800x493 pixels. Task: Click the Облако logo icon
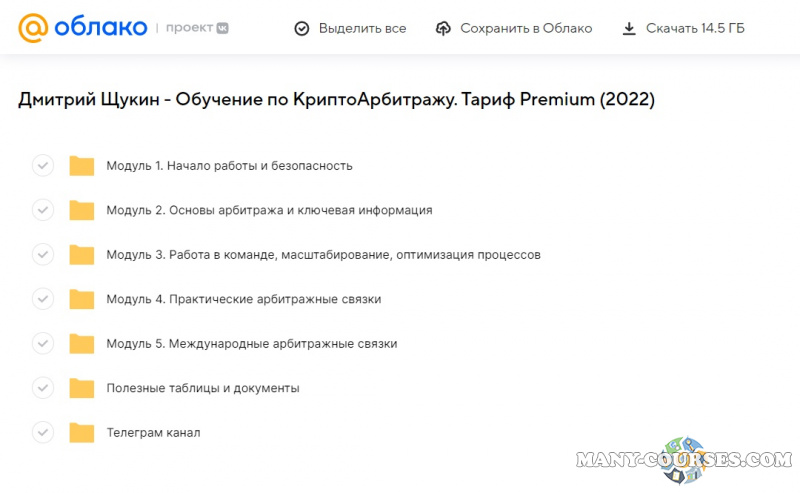(x=34, y=28)
